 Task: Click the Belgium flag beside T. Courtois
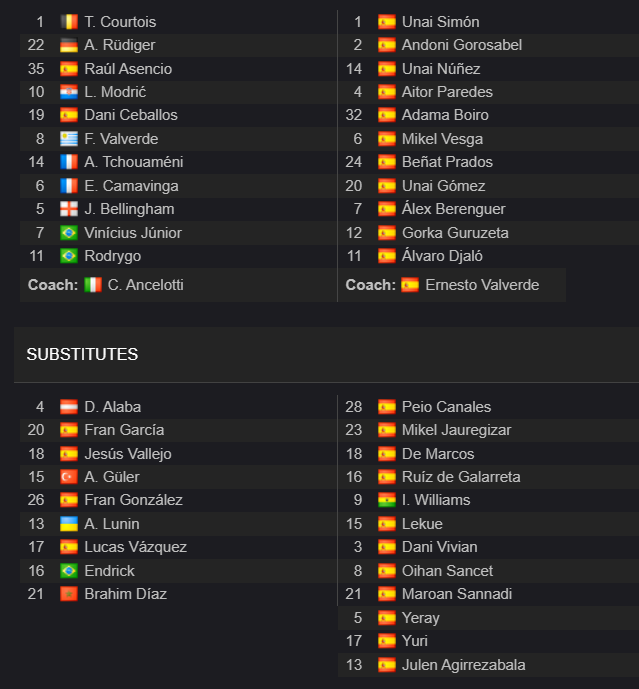pos(69,22)
